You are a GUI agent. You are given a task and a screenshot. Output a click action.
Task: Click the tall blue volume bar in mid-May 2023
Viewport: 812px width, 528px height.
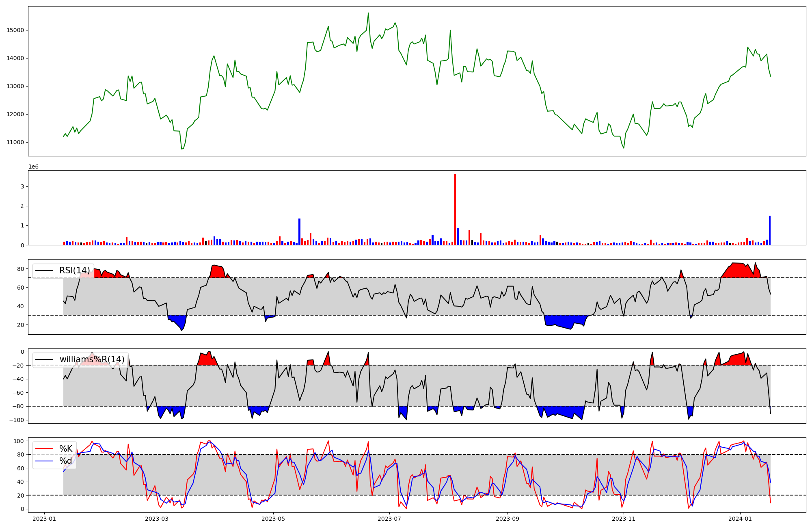tap(299, 232)
